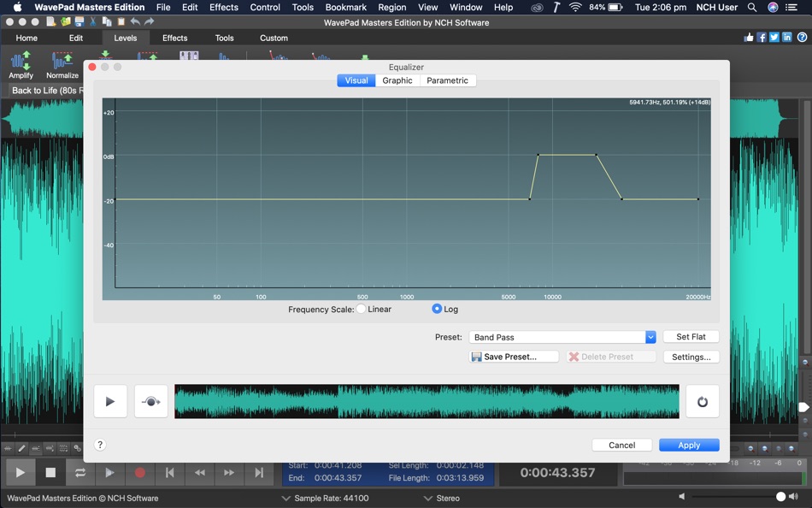812x508 pixels.
Task: Open the Region menu
Action: pyautogui.click(x=392, y=7)
